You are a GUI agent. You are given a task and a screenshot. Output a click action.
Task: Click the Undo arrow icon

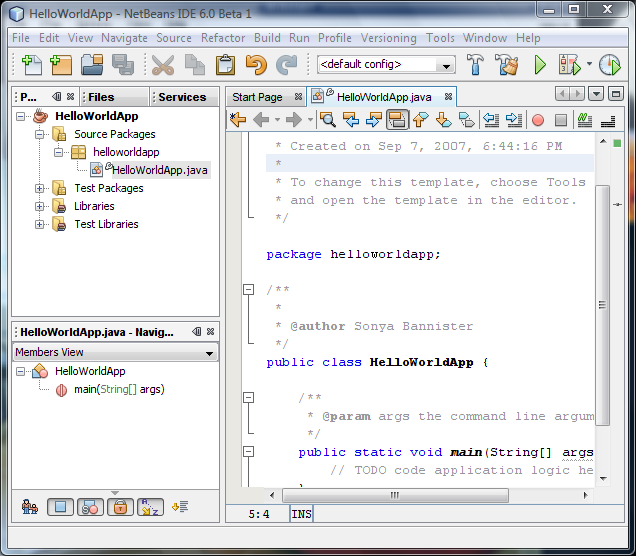pyautogui.click(x=256, y=65)
